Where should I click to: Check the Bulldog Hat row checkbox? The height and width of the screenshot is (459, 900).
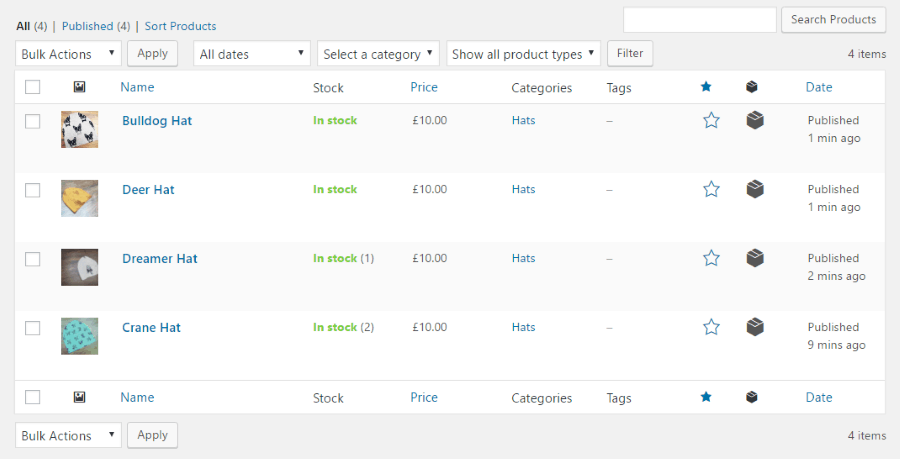[33, 121]
